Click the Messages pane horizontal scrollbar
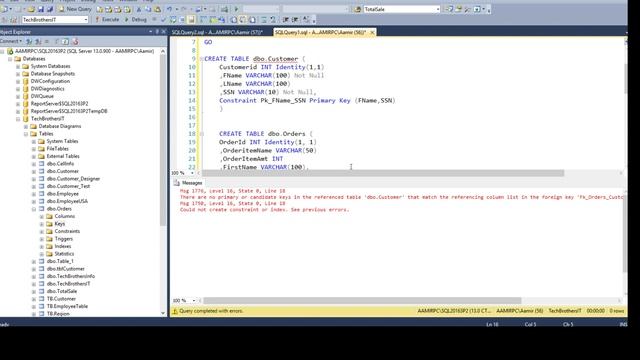Viewport: 640px width, 360px height. [x=362, y=300]
